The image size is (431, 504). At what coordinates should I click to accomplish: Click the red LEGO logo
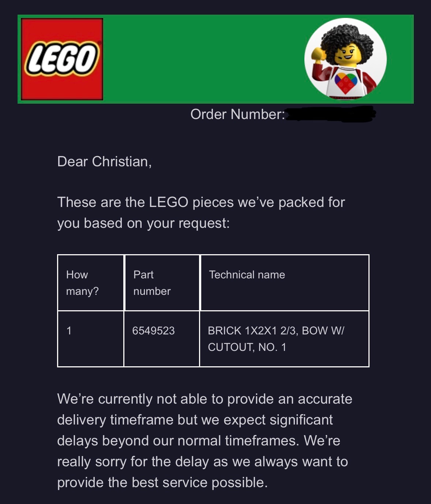pyautogui.click(x=62, y=59)
